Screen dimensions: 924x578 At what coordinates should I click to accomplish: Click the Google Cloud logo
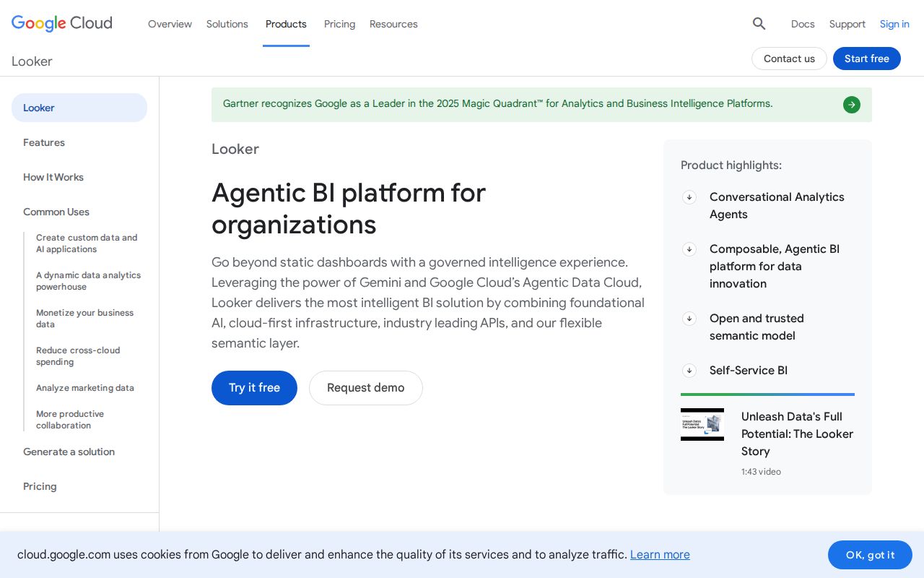tap(62, 24)
